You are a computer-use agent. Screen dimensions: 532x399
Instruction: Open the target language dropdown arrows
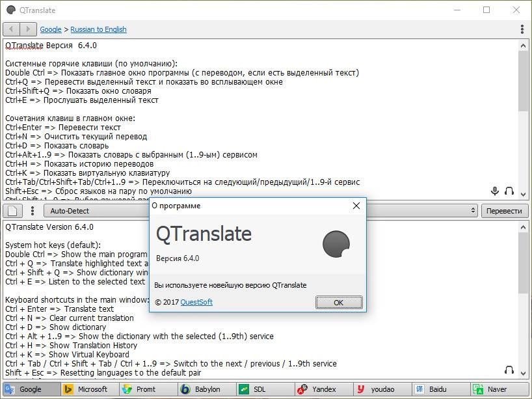tap(473, 211)
